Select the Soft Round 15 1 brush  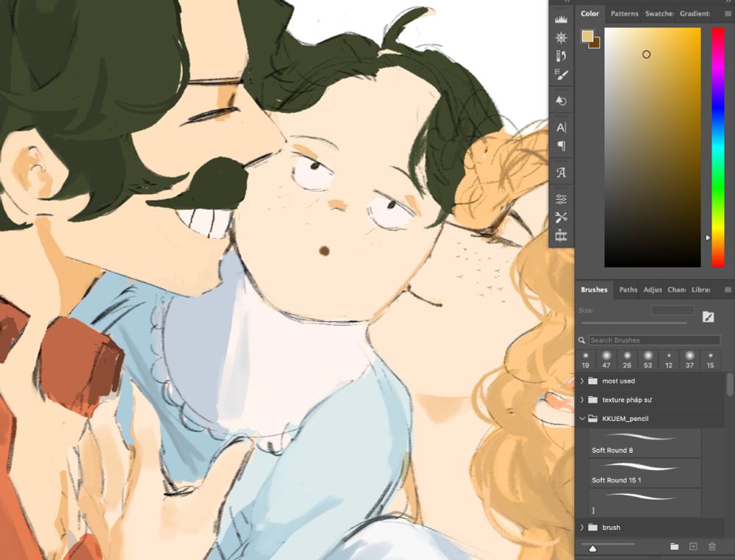point(645,473)
